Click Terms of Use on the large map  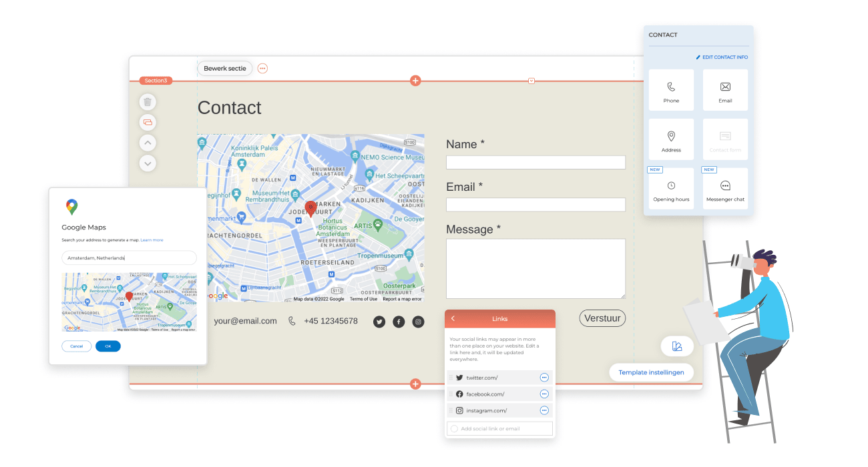[363, 299]
